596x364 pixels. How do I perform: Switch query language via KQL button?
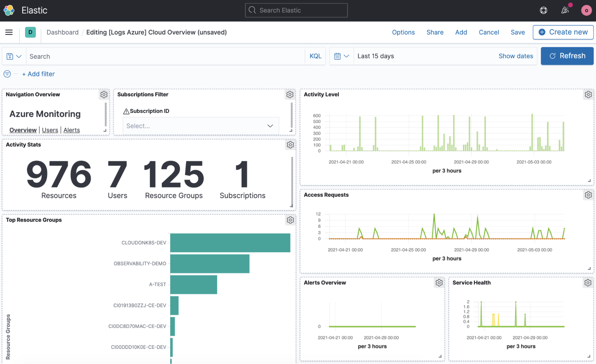(x=315, y=56)
